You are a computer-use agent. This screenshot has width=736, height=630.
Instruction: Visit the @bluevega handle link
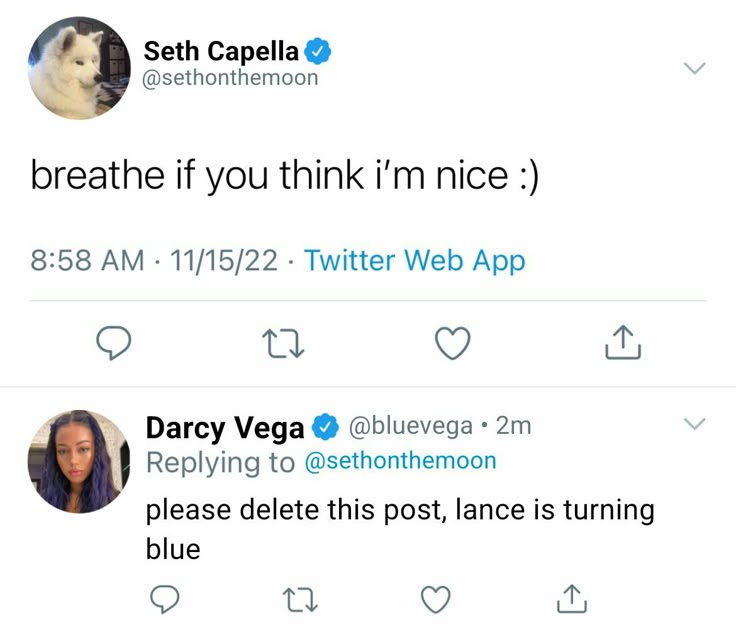click(409, 426)
